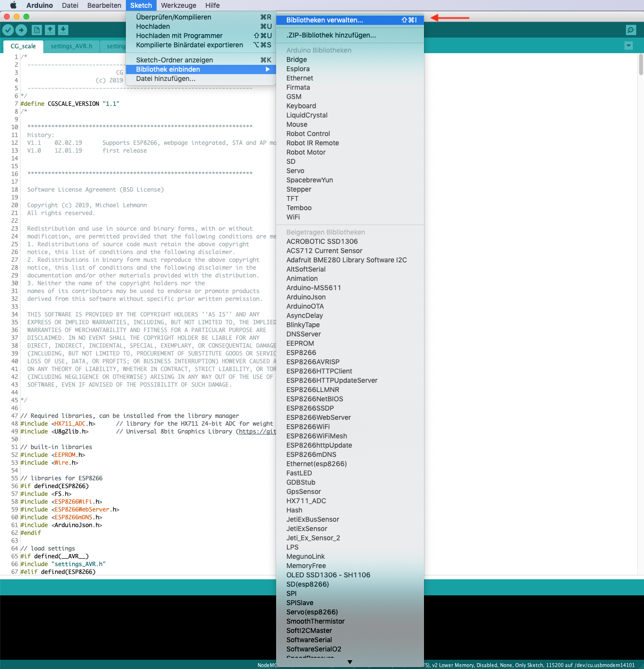Include the JetiExBusSensor library

point(350,519)
